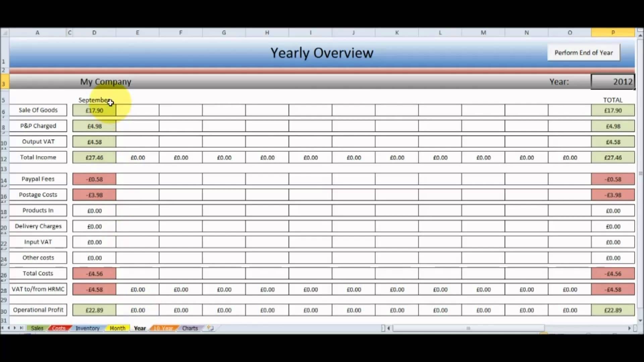Click the Paypal Fees value cell
Screen dimensions: 644x362
coord(94,179)
